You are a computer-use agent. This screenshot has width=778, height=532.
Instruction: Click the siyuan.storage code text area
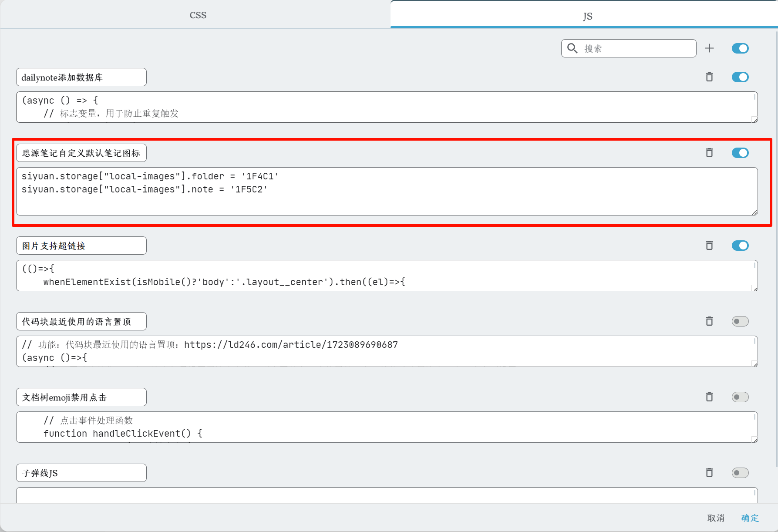click(x=387, y=192)
